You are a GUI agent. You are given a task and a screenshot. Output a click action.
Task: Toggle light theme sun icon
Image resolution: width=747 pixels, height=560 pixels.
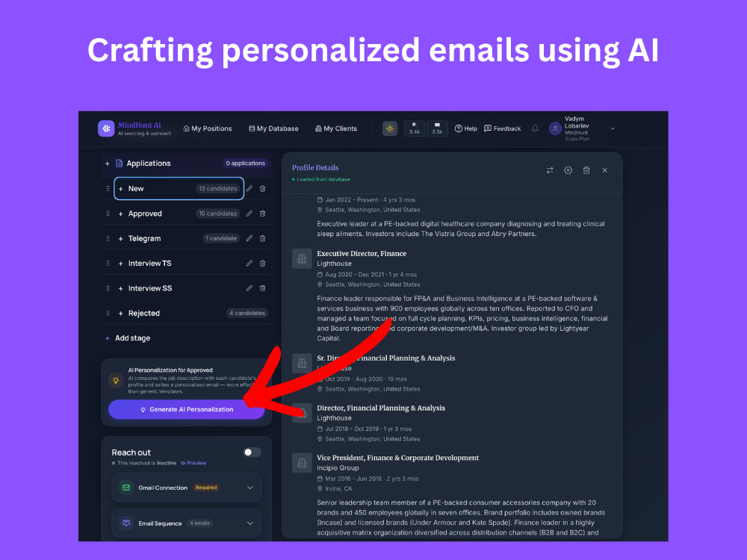tap(390, 128)
